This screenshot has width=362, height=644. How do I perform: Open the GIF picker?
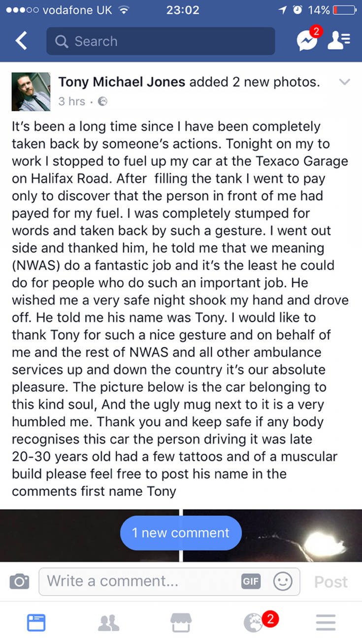pos(251,582)
